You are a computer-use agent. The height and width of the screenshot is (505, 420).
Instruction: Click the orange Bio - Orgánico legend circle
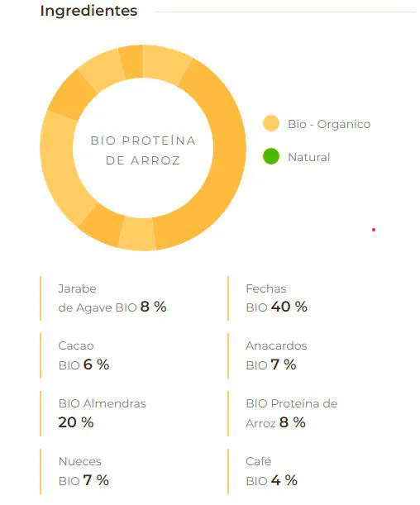271,123
